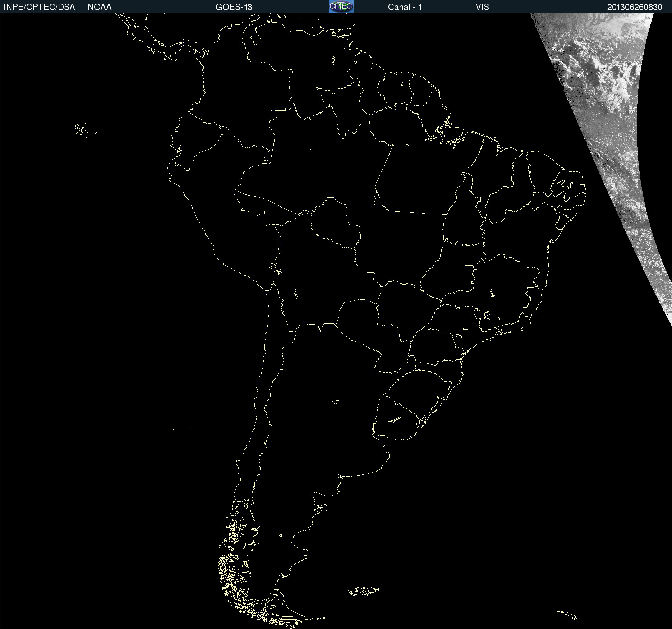672x629 pixels.
Task: Click the GOES-13 satellite label
Action: point(234,7)
